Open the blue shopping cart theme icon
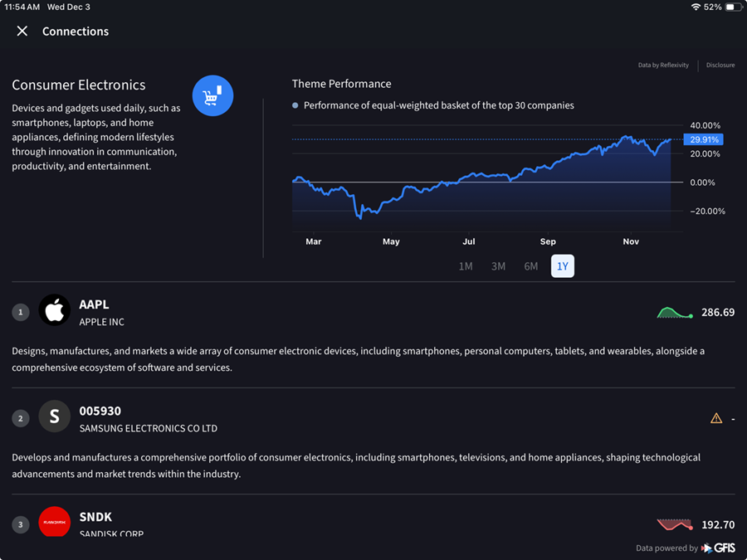The width and height of the screenshot is (747, 560). point(212,95)
